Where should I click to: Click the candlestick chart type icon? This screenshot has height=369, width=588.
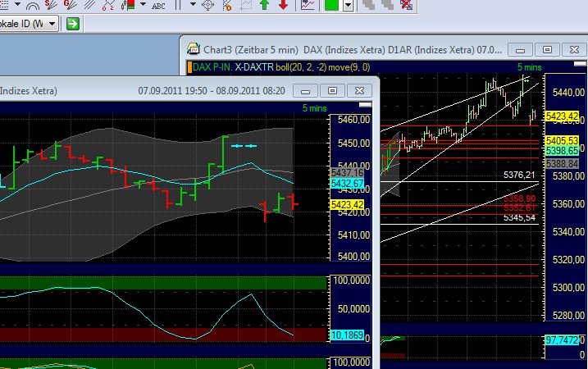(x=128, y=5)
